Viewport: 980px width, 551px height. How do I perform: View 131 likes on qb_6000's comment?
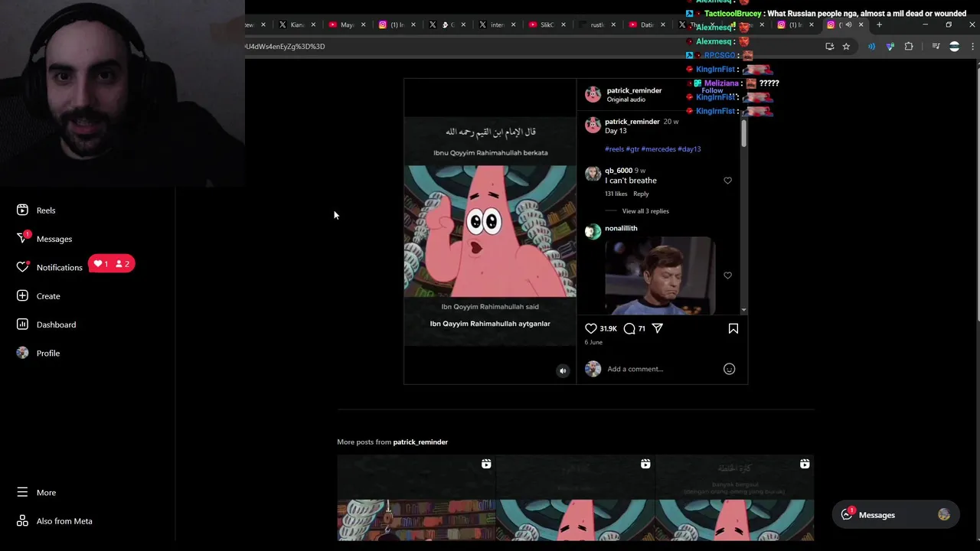coord(616,194)
